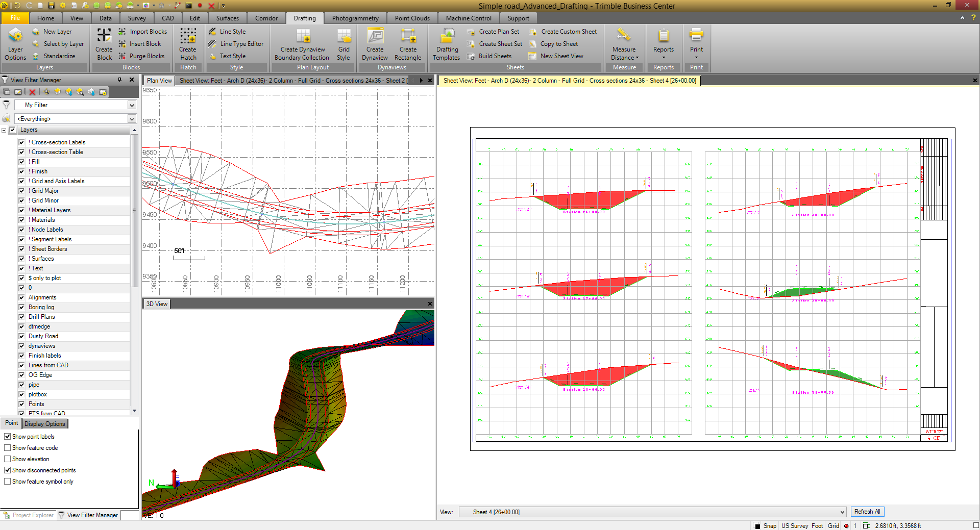Click Select by Layer
The width and height of the screenshot is (980, 530).
coord(58,44)
